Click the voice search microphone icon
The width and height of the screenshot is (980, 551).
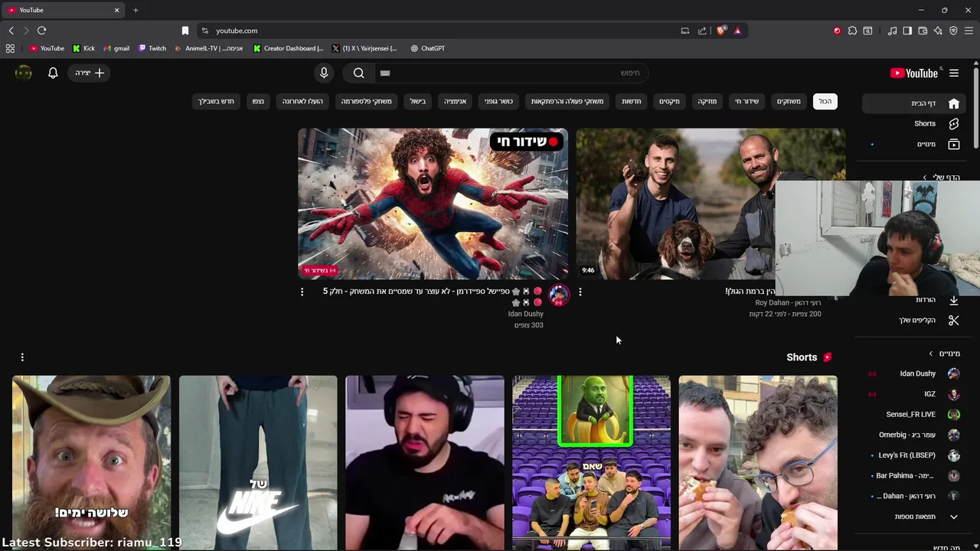(324, 73)
